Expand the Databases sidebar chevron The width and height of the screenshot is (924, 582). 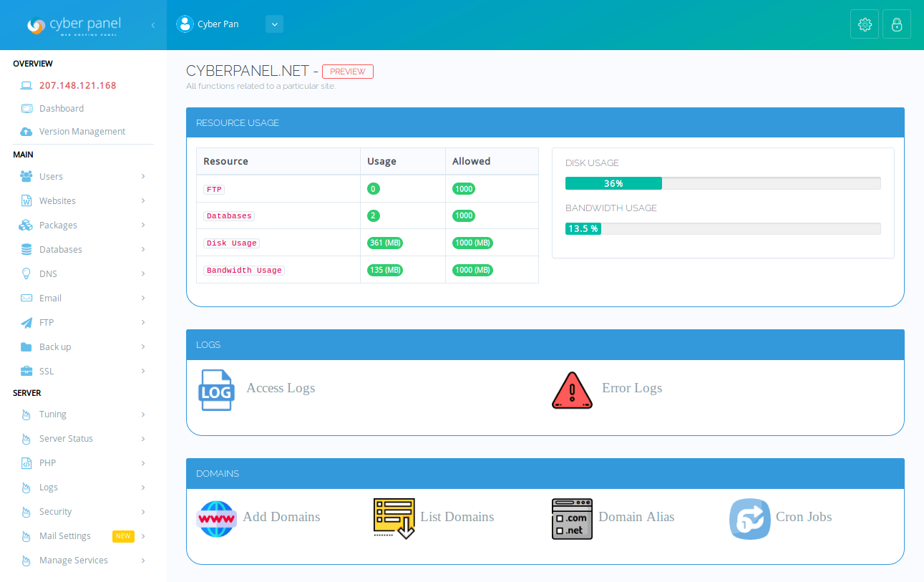(143, 249)
